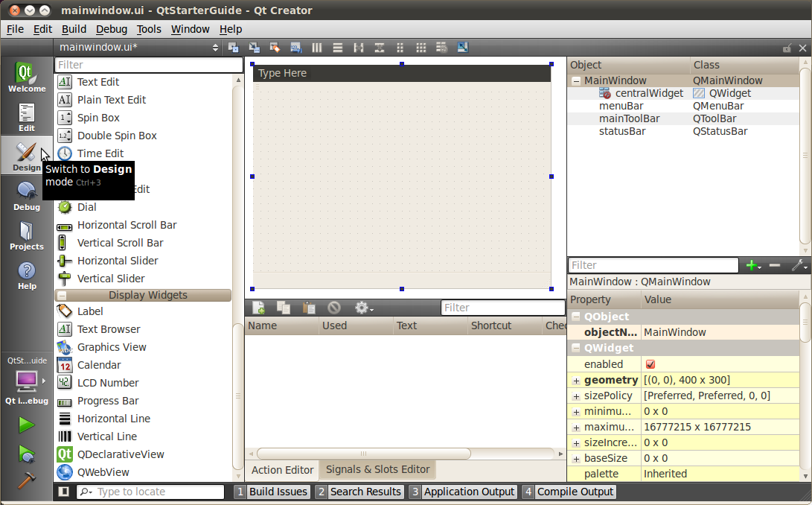
Task: Open the Build menu
Action: (x=74, y=29)
